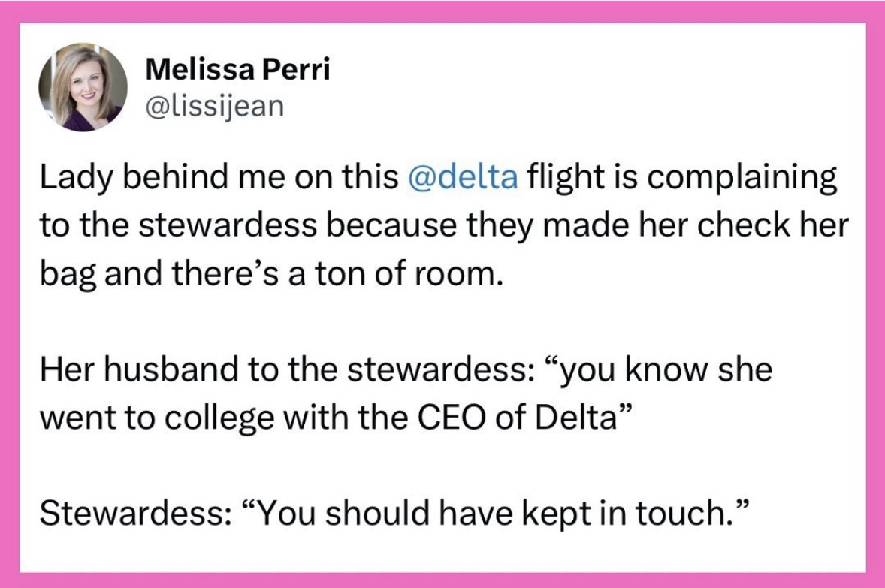Click 'stewardess because' in second line
Viewport: 885px width, 588px height.
click(258, 227)
